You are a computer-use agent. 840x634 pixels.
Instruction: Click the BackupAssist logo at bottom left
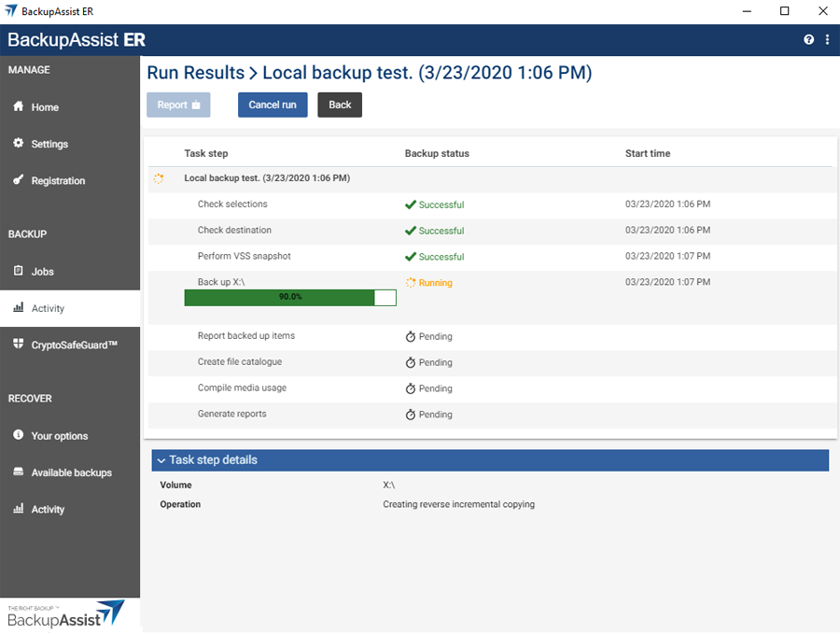pyautogui.click(x=66, y=614)
